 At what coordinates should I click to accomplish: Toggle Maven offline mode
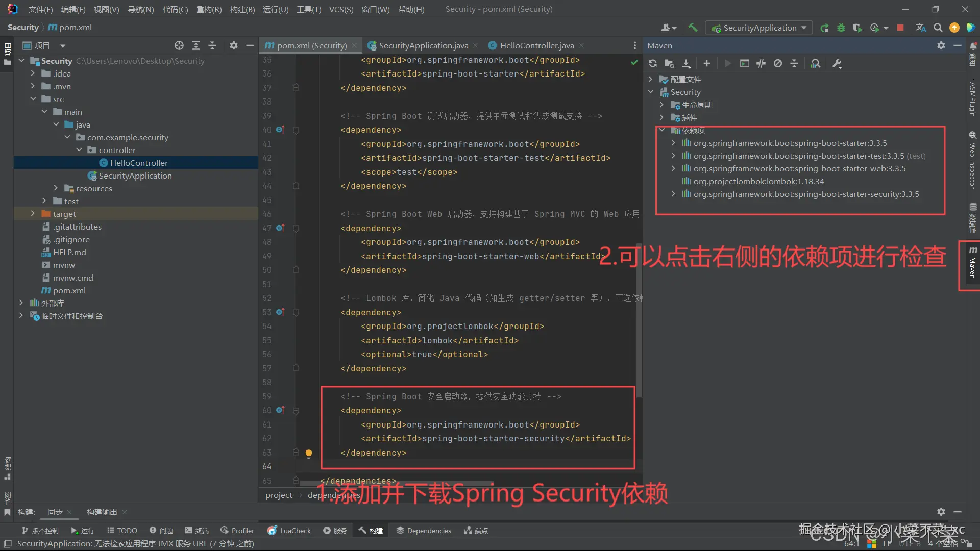761,63
